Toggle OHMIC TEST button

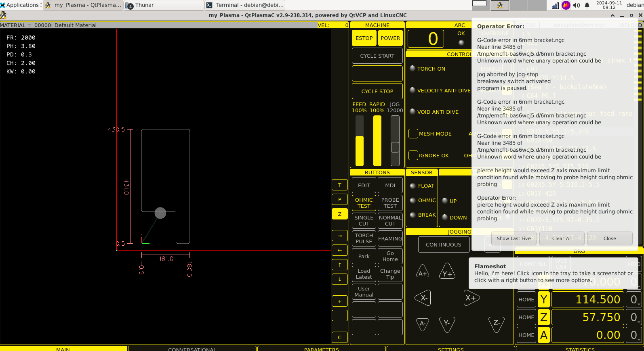364,203
